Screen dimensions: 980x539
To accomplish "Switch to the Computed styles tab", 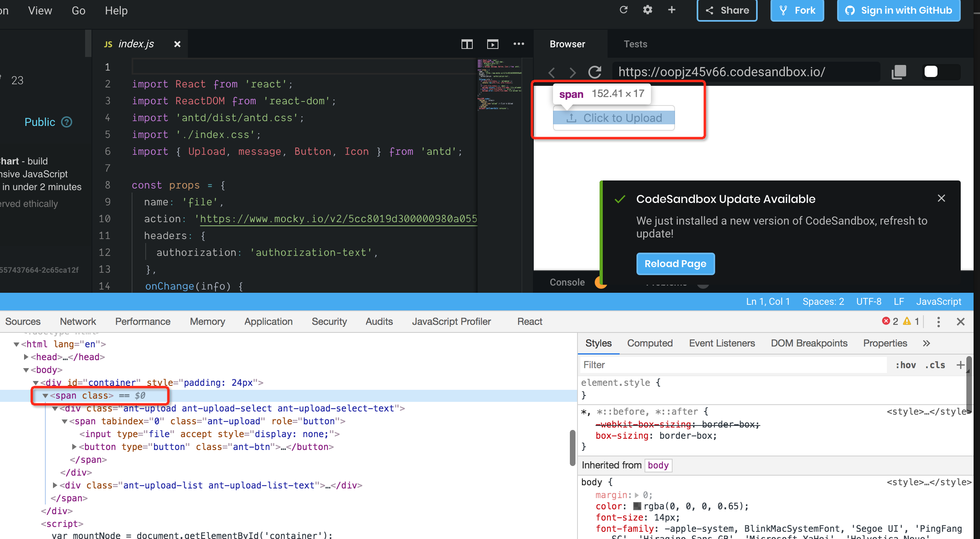I will pos(650,343).
